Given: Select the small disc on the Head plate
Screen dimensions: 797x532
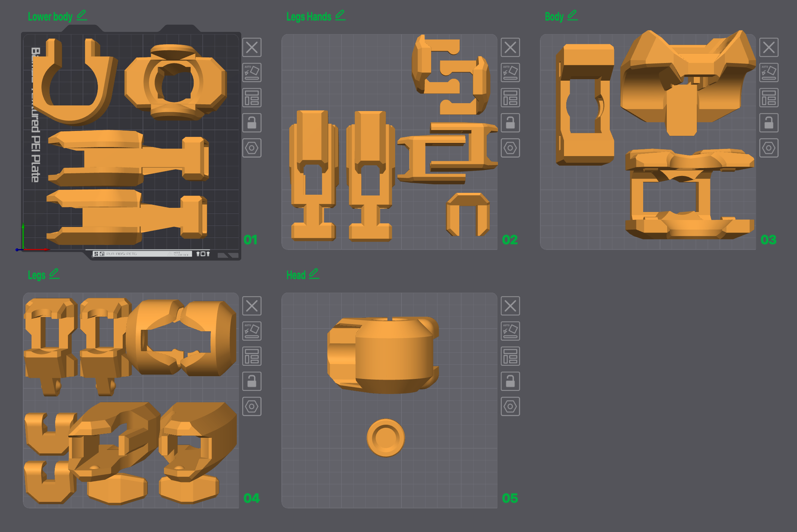Looking at the screenshot, I should coord(386,438).
